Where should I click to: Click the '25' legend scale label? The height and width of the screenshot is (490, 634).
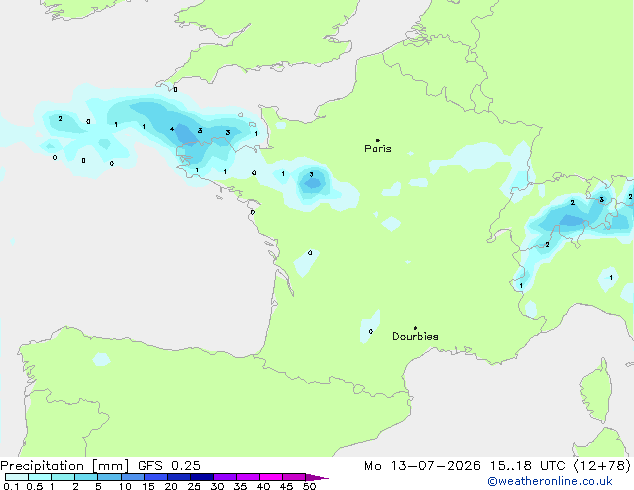pos(194,486)
